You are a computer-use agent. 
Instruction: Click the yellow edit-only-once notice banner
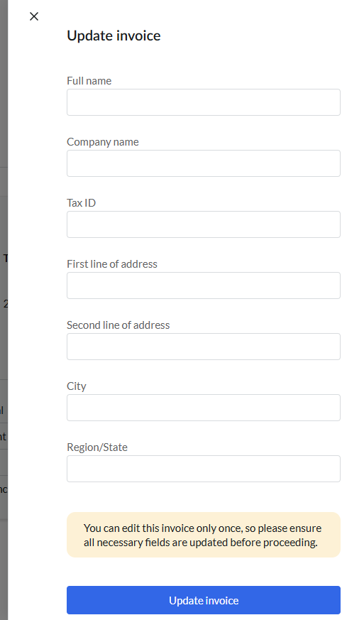coord(204,535)
